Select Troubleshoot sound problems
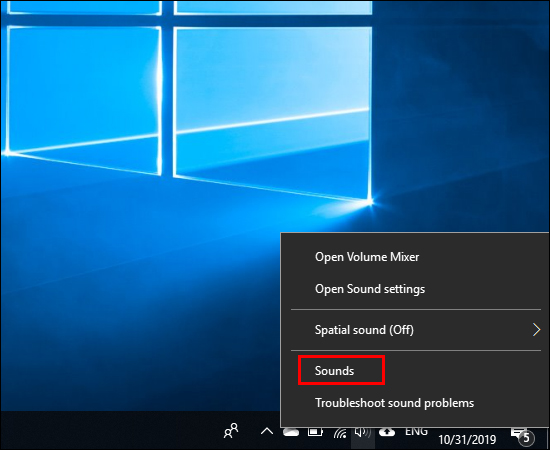The width and height of the screenshot is (550, 450). pos(394,403)
